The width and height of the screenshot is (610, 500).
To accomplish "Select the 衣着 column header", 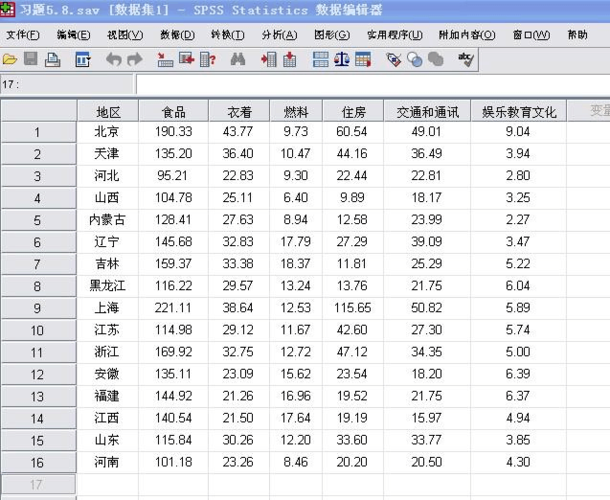I will pyautogui.click(x=239, y=112).
